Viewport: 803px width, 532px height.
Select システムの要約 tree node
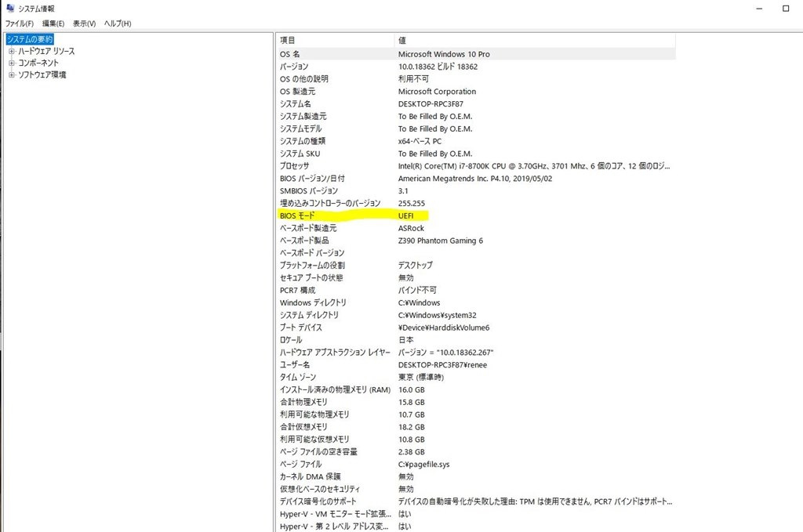point(30,39)
